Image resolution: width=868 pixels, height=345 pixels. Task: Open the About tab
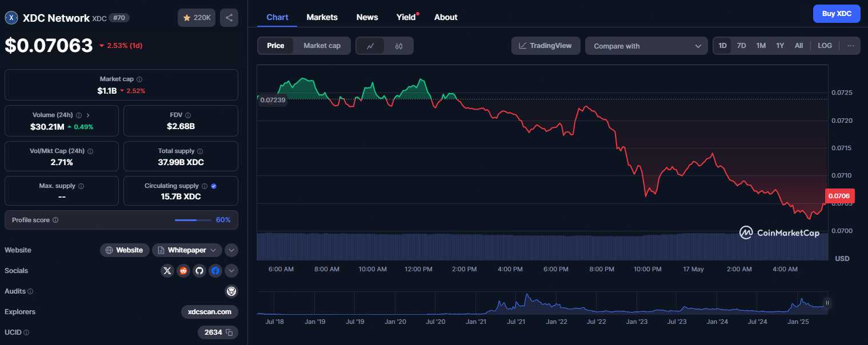pyautogui.click(x=446, y=17)
